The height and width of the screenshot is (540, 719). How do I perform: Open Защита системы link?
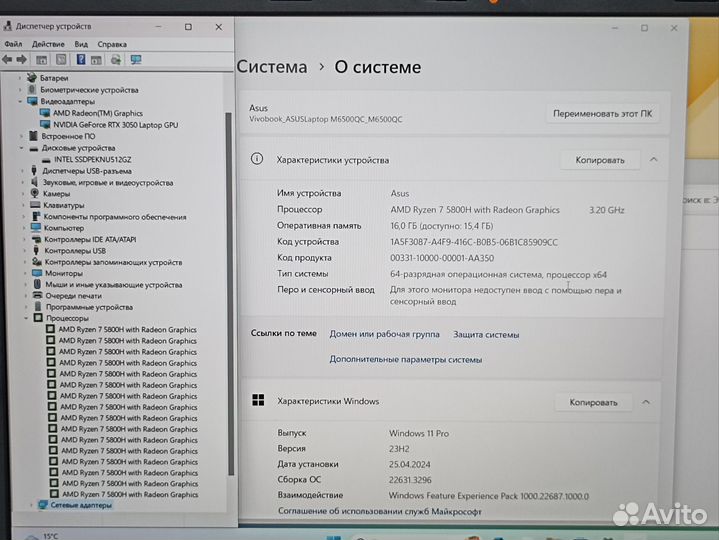pyautogui.click(x=486, y=335)
